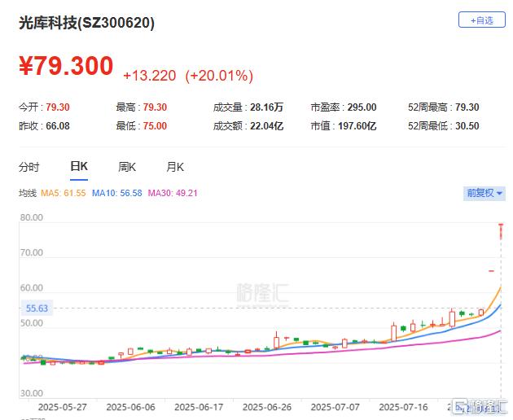Click the change value +13.220
Screen dimensions: 513x420
(x=150, y=76)
